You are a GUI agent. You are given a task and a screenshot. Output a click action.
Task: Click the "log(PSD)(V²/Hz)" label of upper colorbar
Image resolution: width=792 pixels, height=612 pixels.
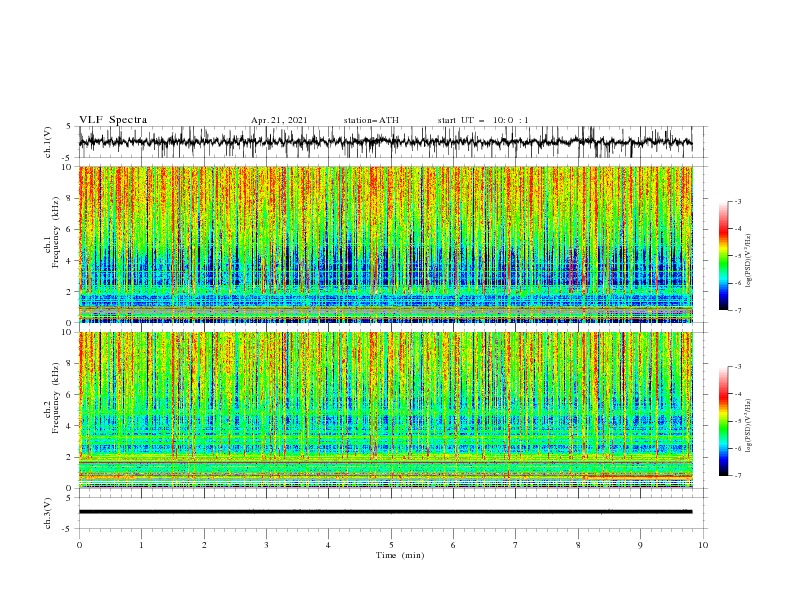pos(749,261)
